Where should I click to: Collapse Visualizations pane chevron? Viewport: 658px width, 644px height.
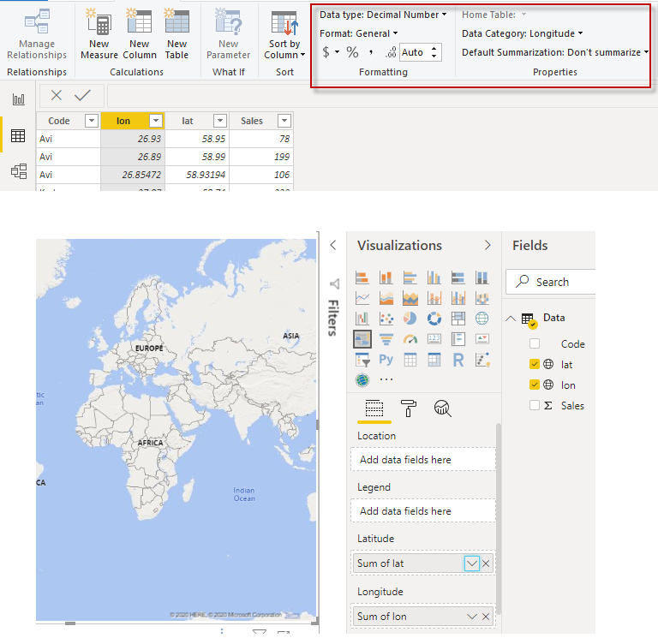[488, 245]
